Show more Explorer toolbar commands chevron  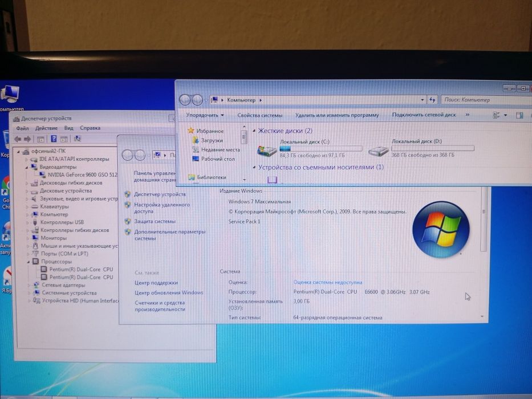467,115
